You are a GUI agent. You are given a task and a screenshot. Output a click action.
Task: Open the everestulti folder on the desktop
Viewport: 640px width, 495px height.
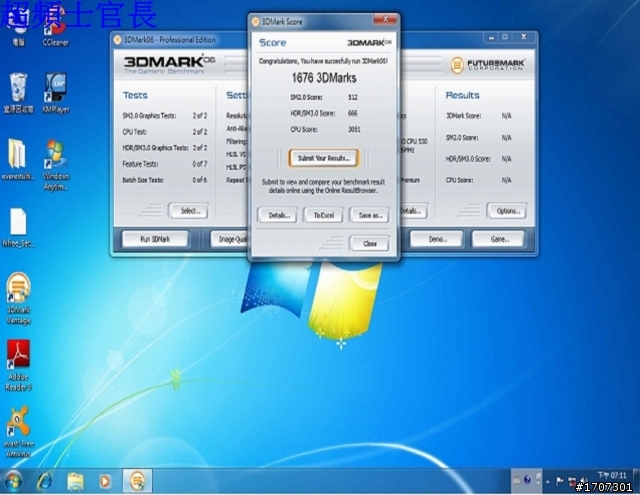(18, 159)
